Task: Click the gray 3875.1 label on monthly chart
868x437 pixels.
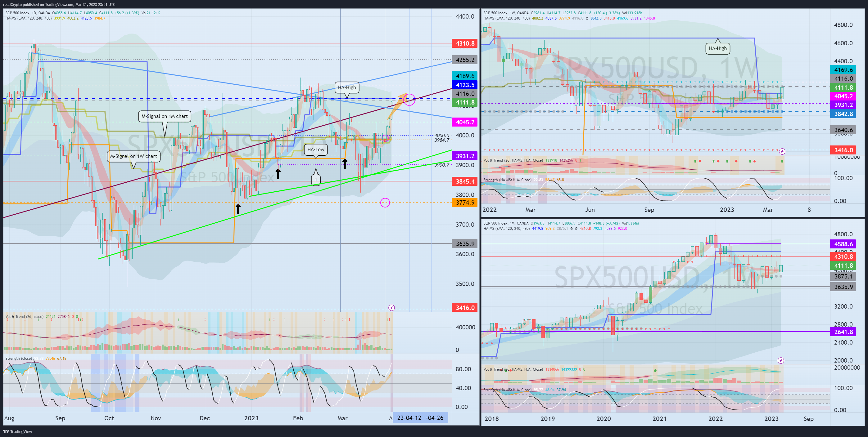Action: click(843, 276)
